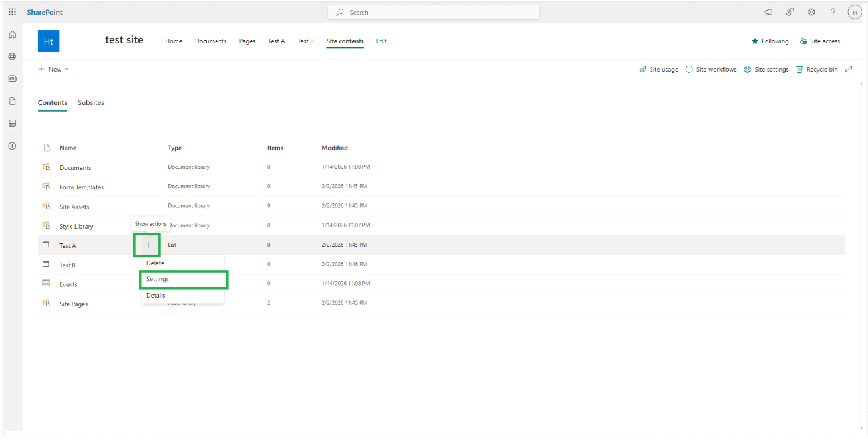Open the Events list name
Viewport: 868px width, 440px height.
[69, 284]
